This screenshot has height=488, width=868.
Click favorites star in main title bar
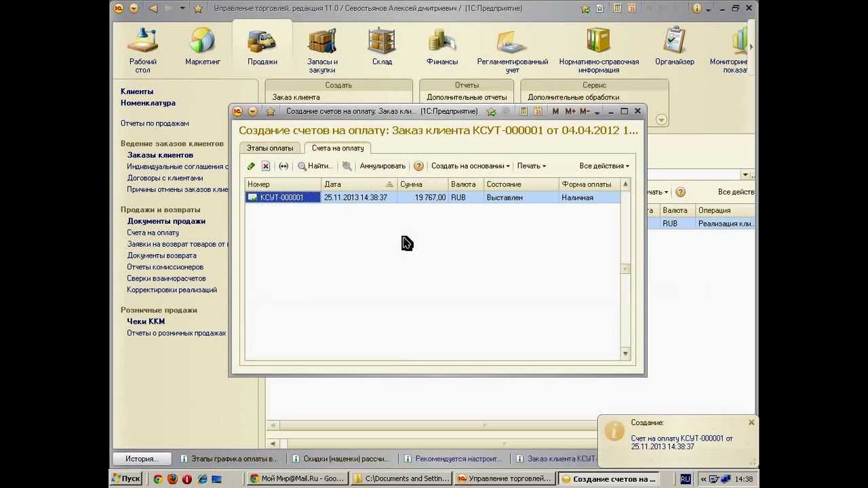click(198, 8)
